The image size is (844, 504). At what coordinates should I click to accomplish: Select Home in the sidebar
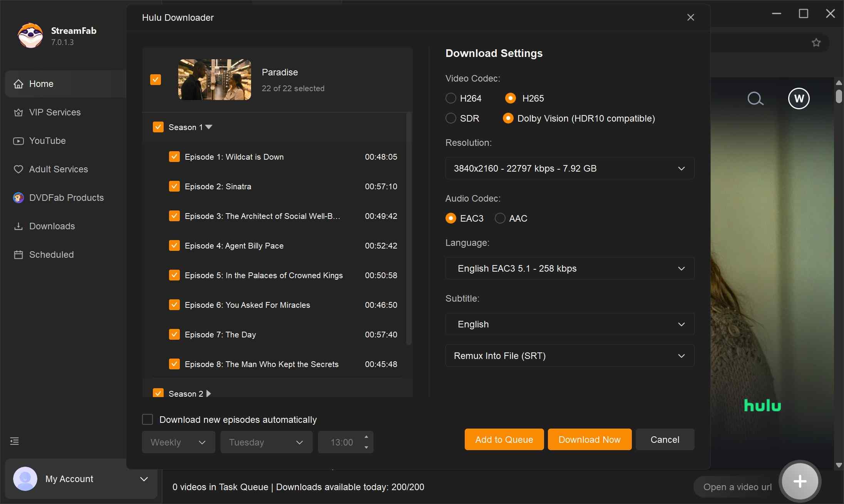pos(42,83)
